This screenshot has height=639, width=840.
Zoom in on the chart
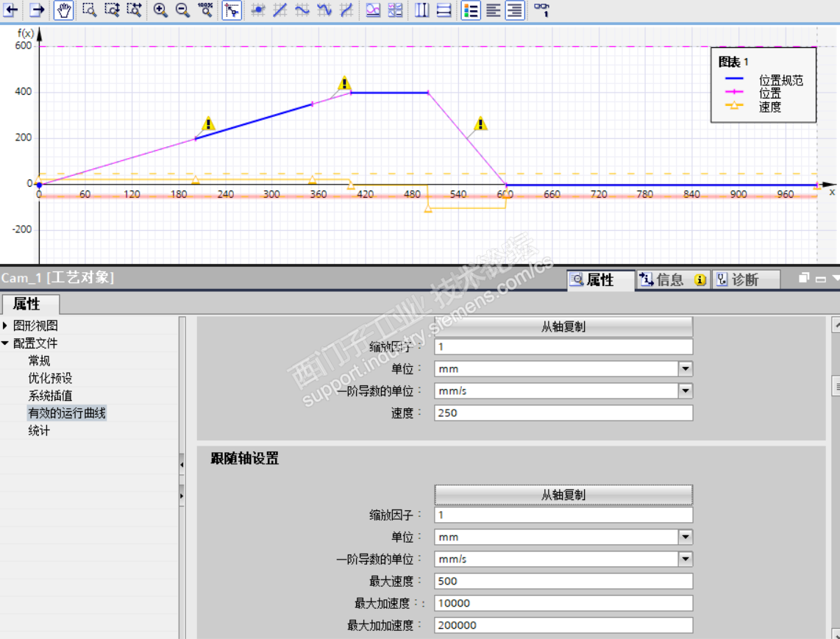coord(160,10)
